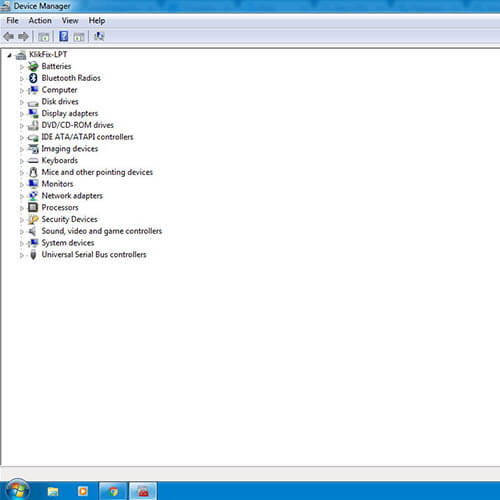500x500 pixels.
Task: Select the Keyboards icon
Action: tap(33, 161)
